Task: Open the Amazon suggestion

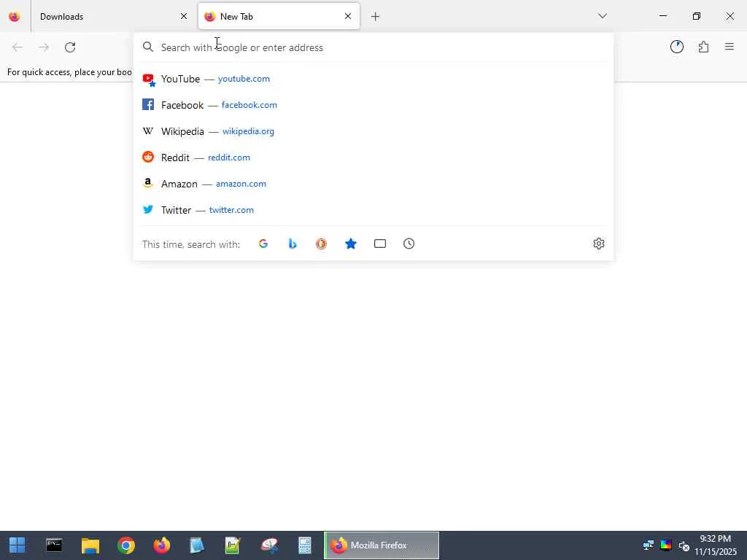Action: [x=373, y=184]
